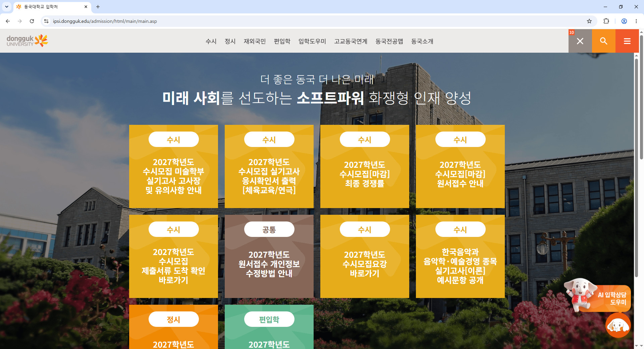Go back to the previous page
Image resolution: width=644 pixels, height=349 pixels.
click(x=8, y=21)
